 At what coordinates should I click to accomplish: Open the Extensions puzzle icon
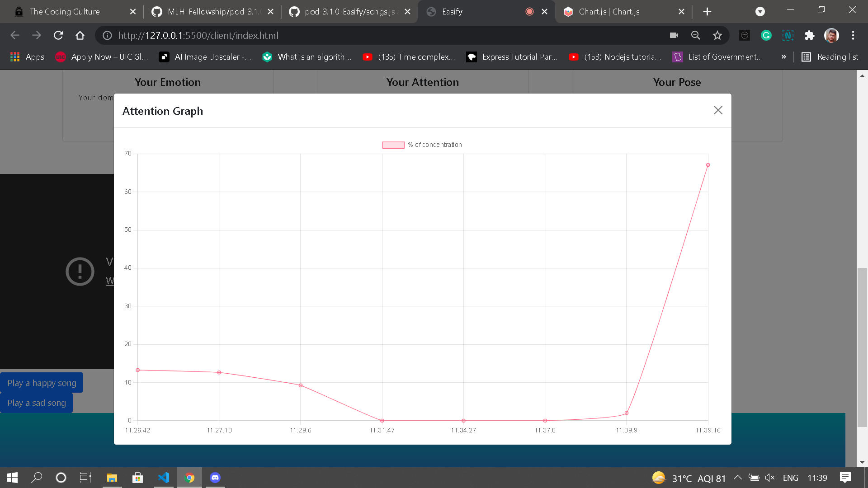pos(809,35)
